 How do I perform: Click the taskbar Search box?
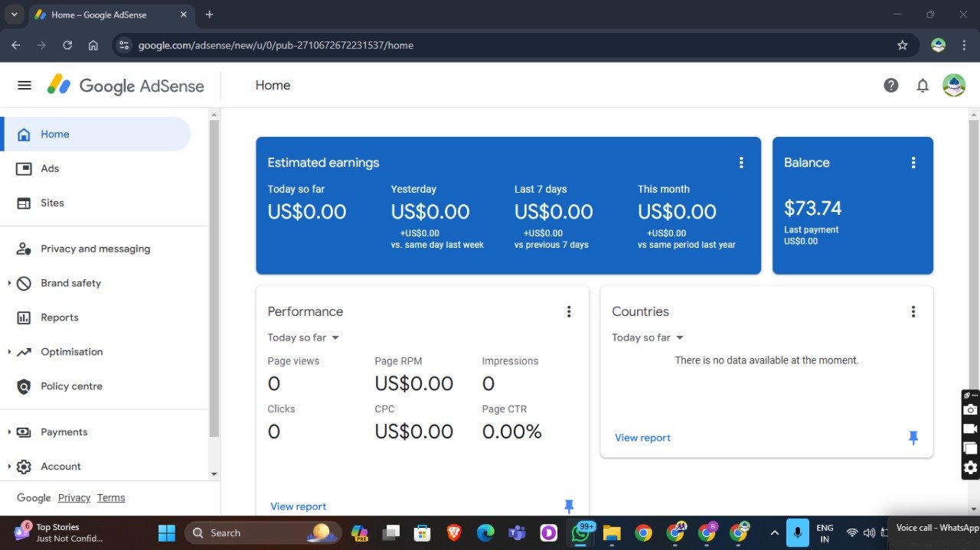tap(263, 532)
